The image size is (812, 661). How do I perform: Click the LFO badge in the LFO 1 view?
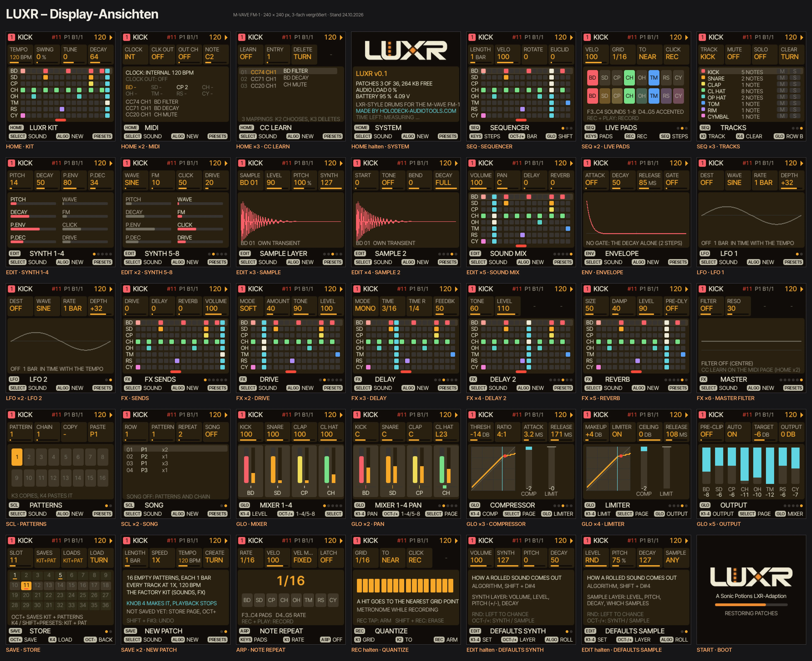click(705, 254)
